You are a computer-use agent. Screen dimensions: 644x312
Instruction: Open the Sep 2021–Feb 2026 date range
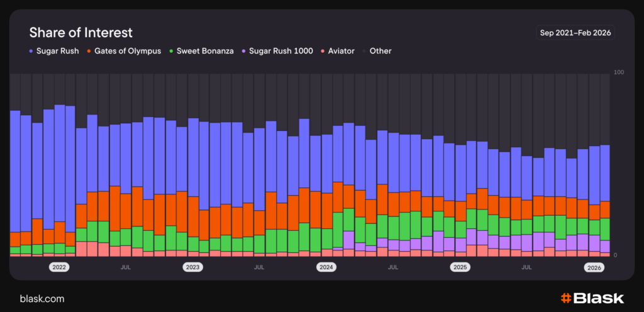click(x=575, y=33)
